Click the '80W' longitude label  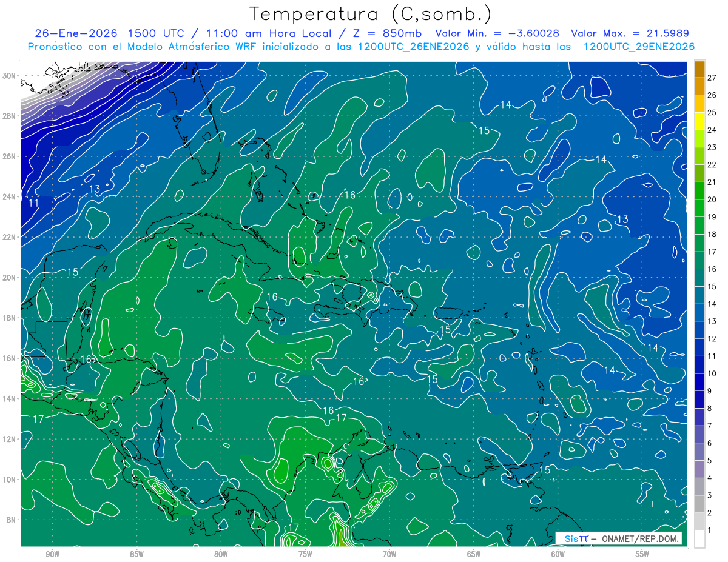point(221,554)
